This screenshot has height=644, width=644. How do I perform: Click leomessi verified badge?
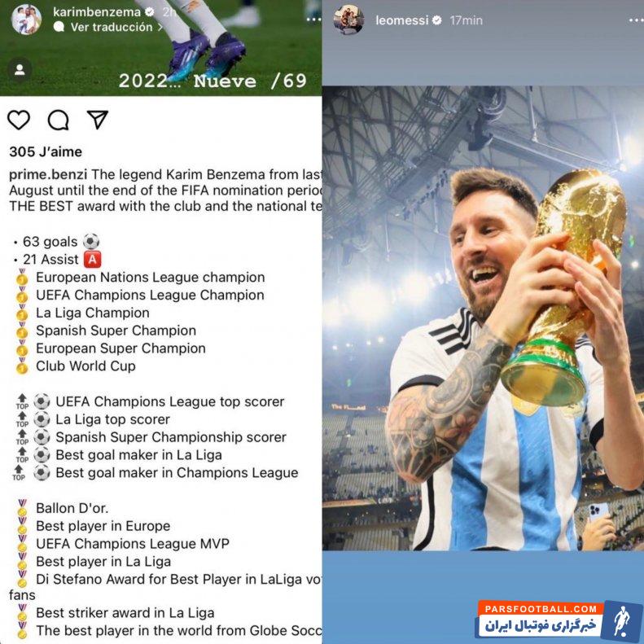437,20
